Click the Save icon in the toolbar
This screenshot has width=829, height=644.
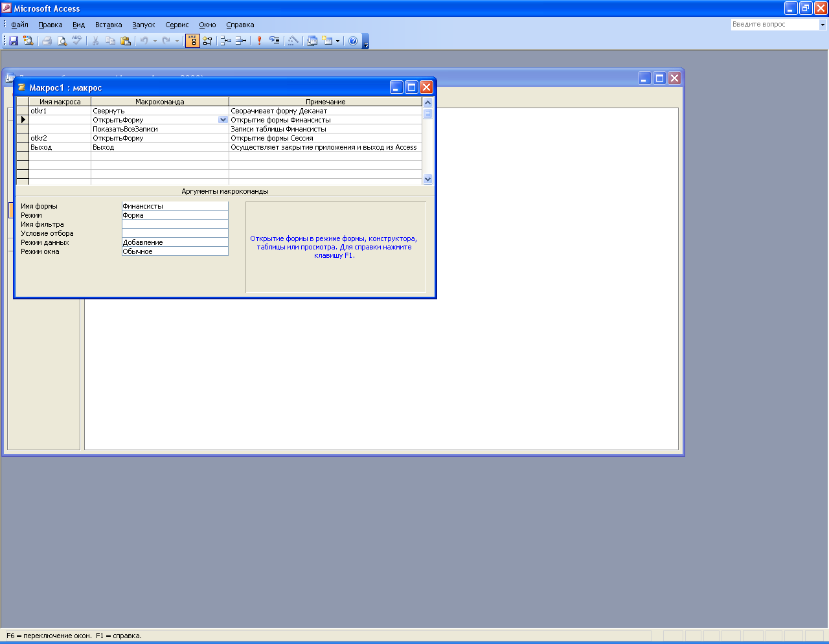tap(14, 41)
